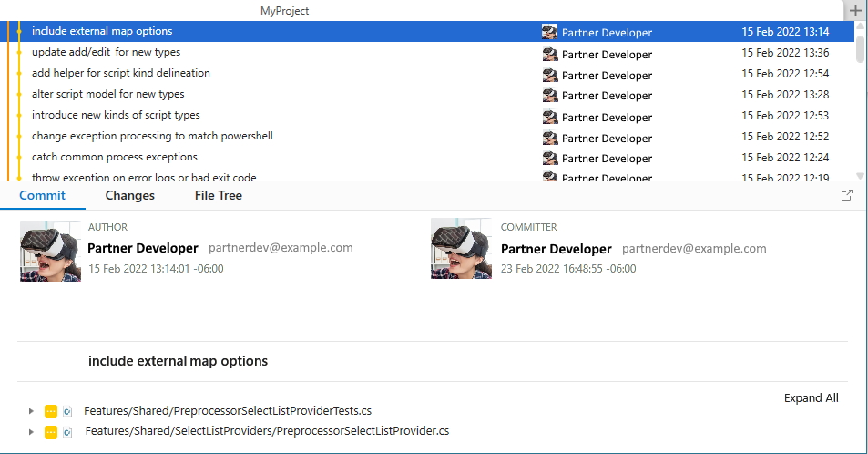Click author photo thumbnail in commit details
The image size is (868, 454).
(x=50, y=251)
